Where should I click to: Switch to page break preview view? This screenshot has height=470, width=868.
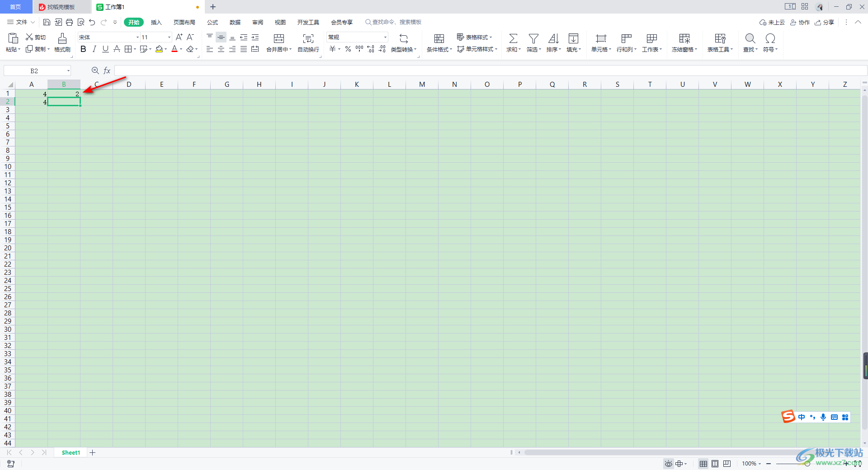coord(727,464)
